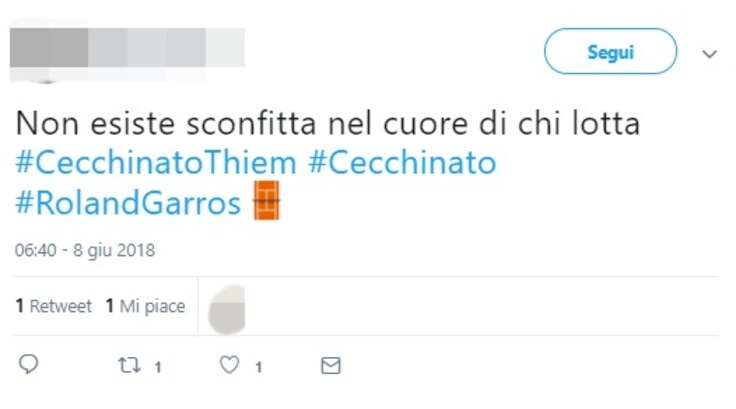Click the reply speech bubble icon

click(28, 364)
